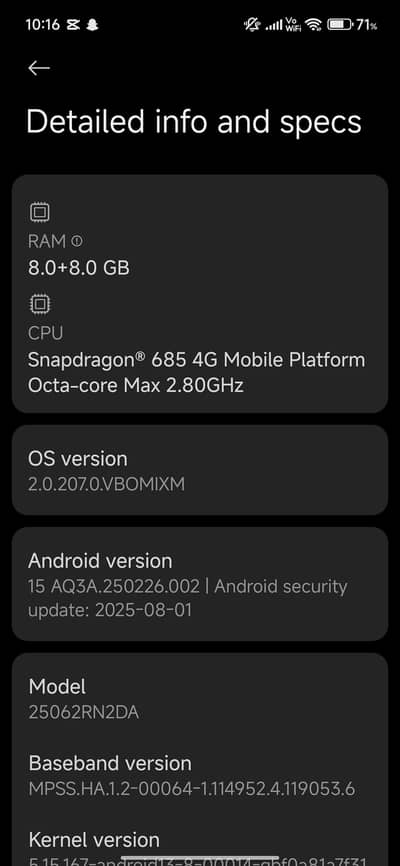Viewport: 400px width, 866px height.
Task: Open the OS version entry
Action: [x=200, y=470]
